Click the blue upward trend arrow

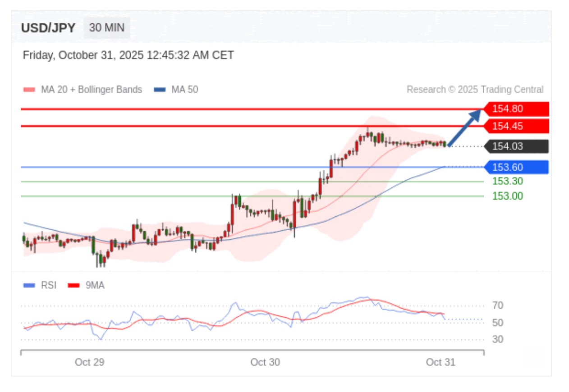coord(464,128)
